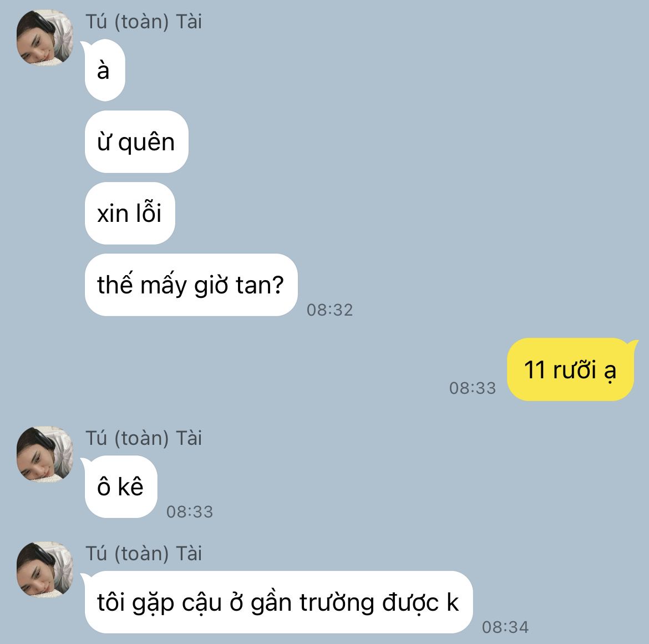Tap the 08:33 timestamp next to 'ô kê'
649x644 pixels.
[x=190, y=511]
